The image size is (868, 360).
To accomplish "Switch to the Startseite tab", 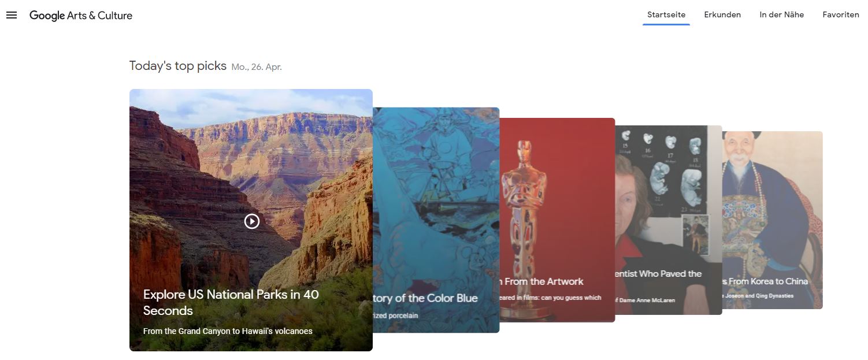I will 666,15.
